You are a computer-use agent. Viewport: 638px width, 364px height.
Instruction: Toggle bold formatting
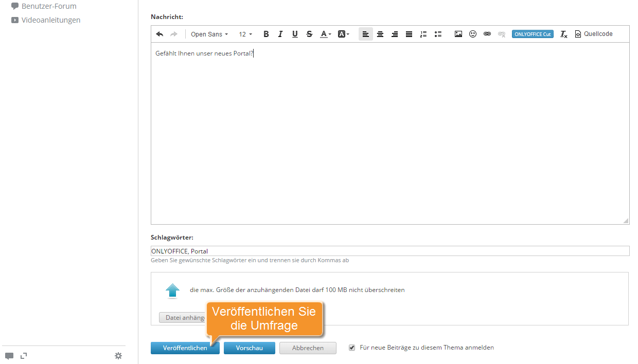tap(266, 34)
